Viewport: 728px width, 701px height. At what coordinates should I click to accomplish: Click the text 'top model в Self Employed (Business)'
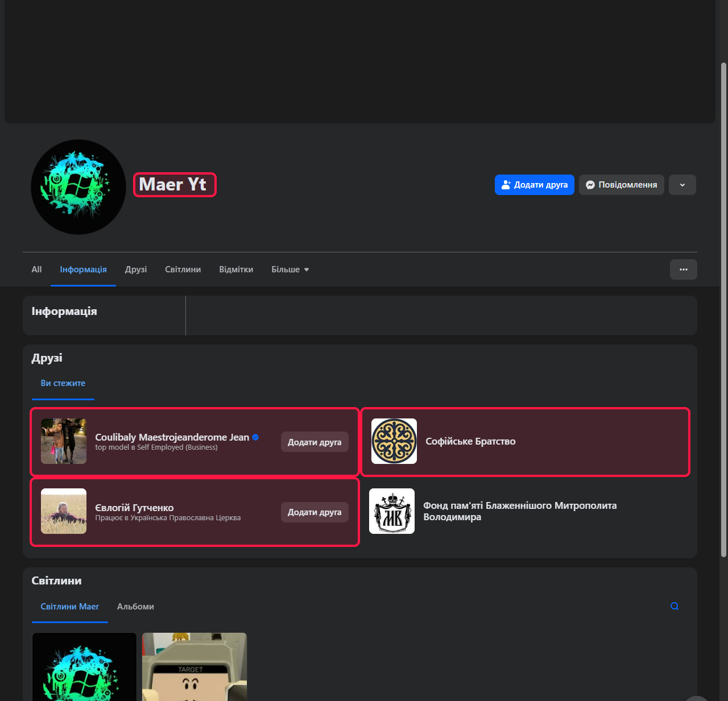click(x=156, y=447)
